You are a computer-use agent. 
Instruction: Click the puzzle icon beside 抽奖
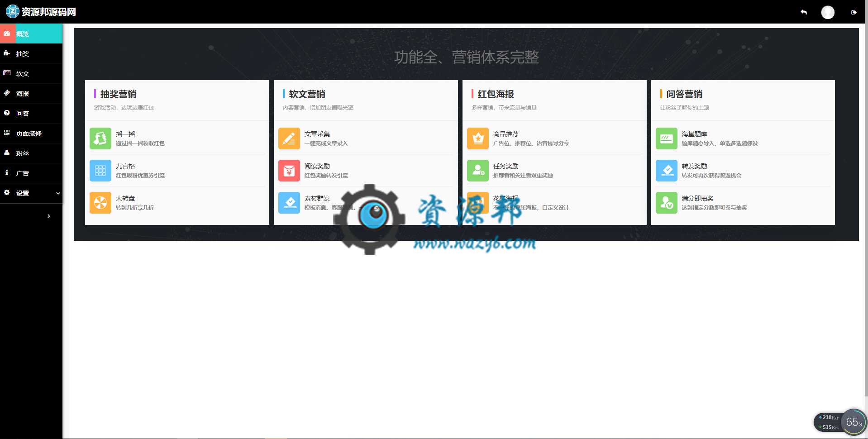point(7,53)
